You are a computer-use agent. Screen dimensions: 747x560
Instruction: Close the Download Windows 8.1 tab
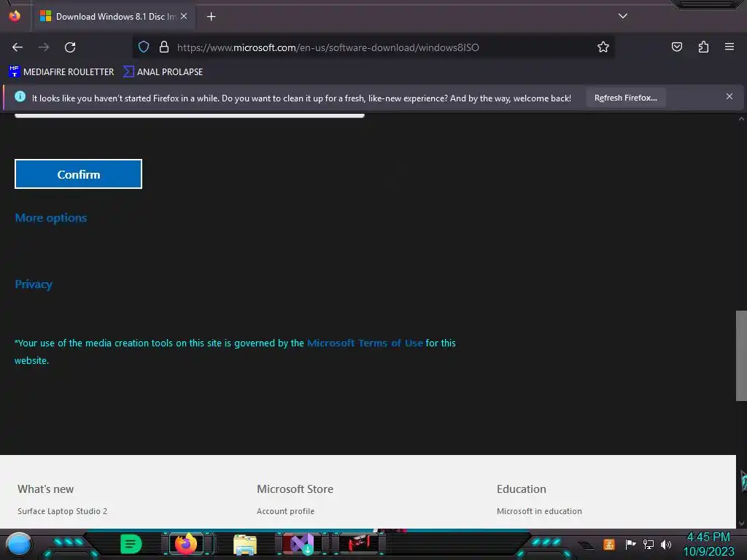[x=184, y=16]
